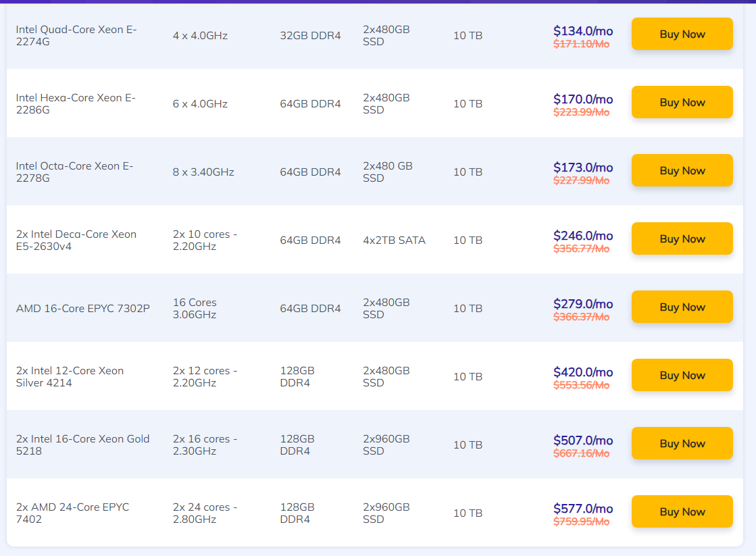Select the 2x AMD 24-Core EPYC 7402 text

tap(72, 513)
